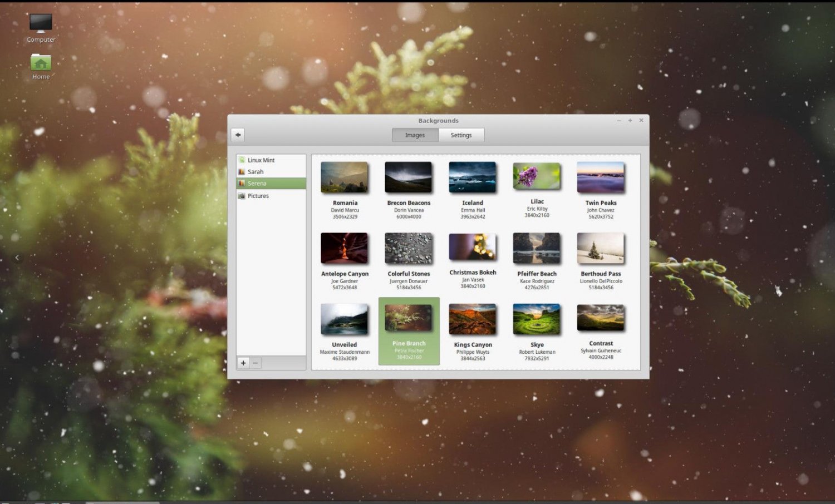Pick the Kings Canyon background
The image size is (835, 504).
[x=472, y=318]
